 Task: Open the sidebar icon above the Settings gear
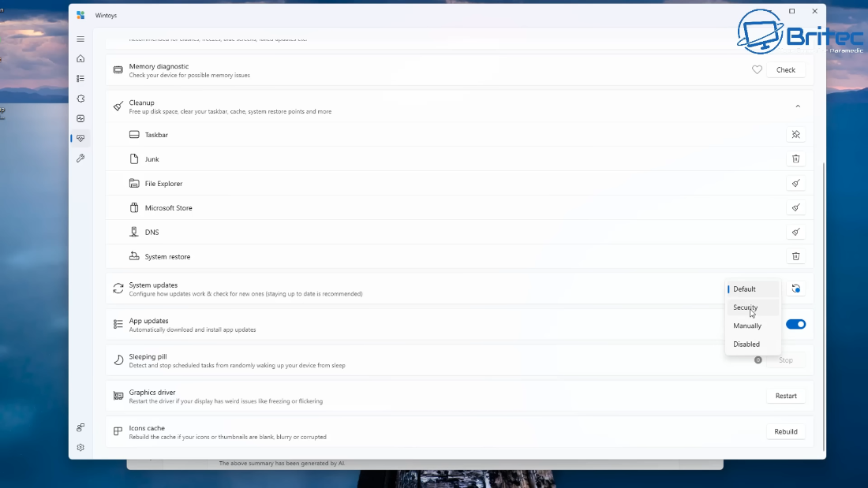click(80, 428)
